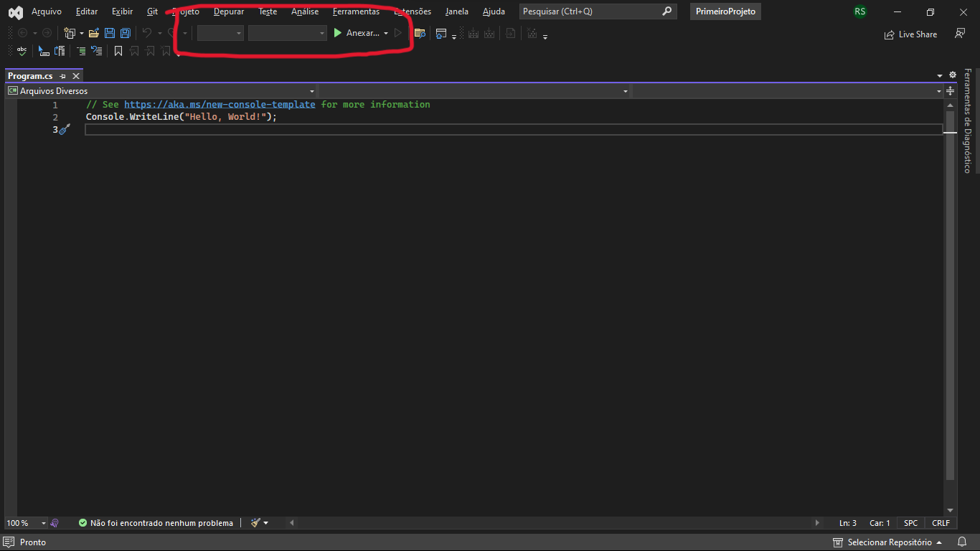Open the Exibir menu
The image size is (980, 551).
pos(122,11)
